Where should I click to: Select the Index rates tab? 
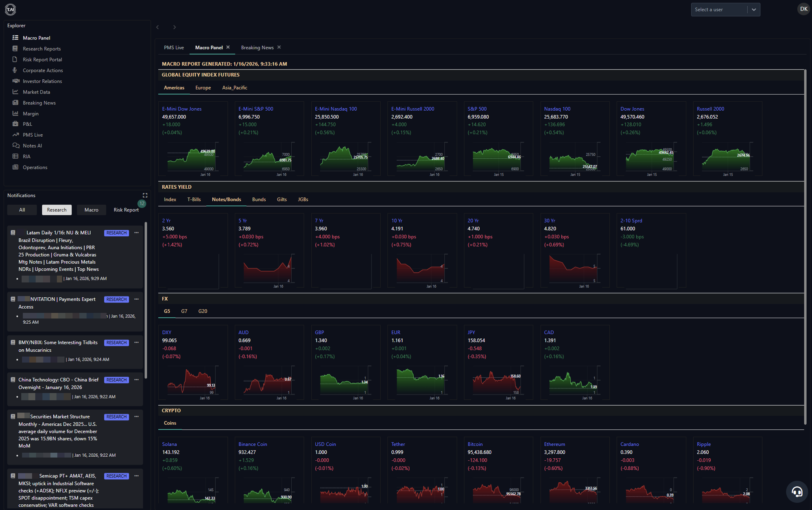pyautogui.click(x=170, y=200)
